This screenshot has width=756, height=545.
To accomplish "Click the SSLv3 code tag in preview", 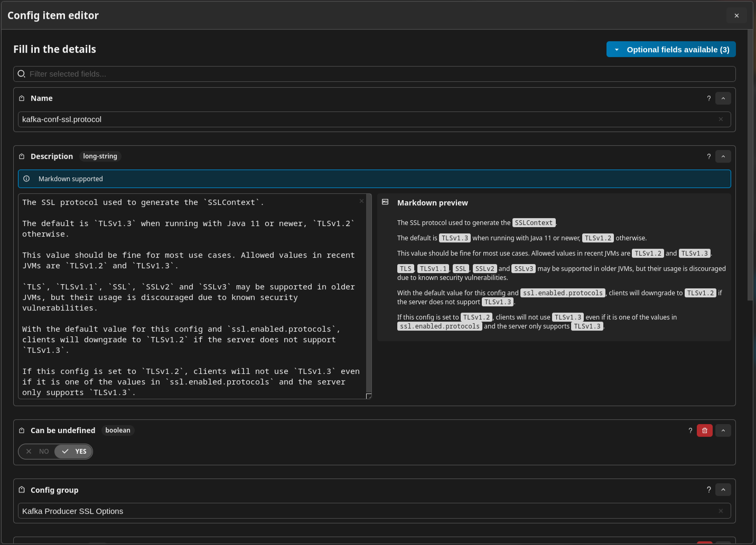I will click(x=524, y=269).
